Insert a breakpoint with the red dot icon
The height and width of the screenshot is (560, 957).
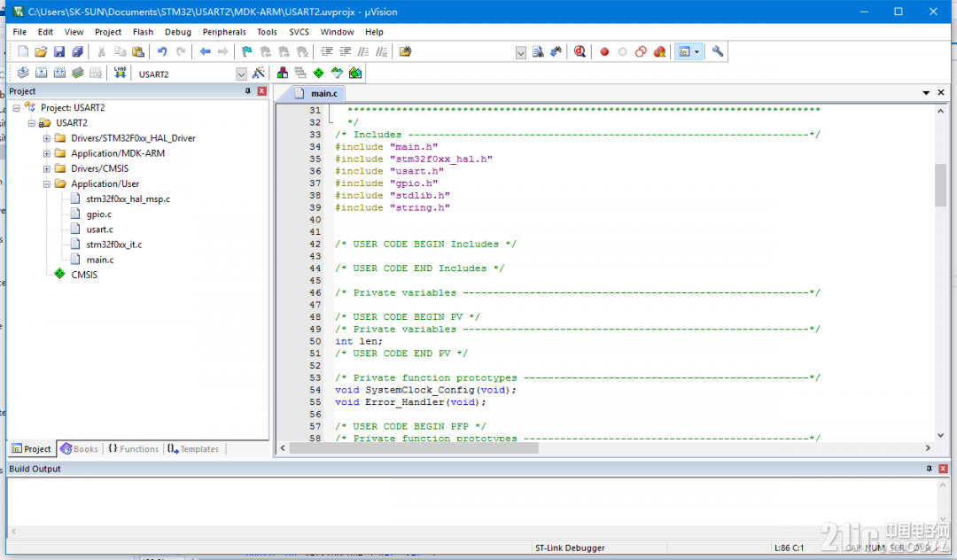pyautogui.click(x=604, y=52)
